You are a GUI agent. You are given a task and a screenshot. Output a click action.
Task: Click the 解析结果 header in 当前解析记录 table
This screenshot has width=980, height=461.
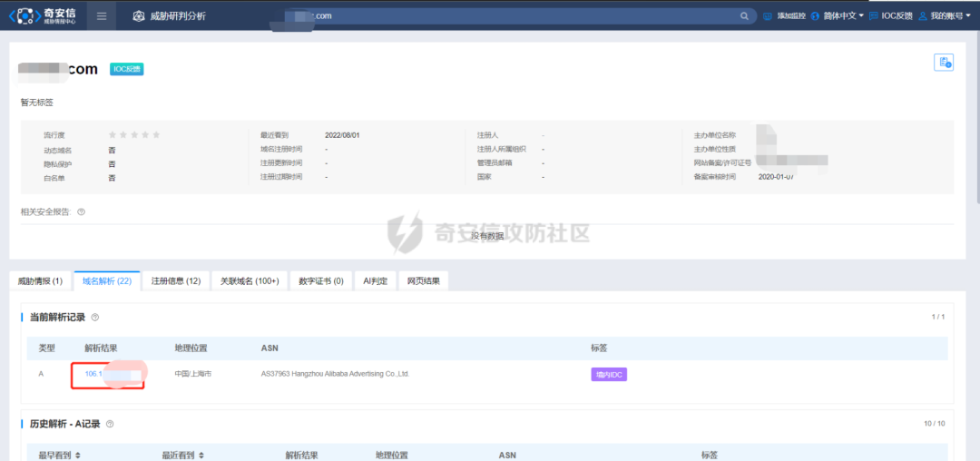coord(102,348)
